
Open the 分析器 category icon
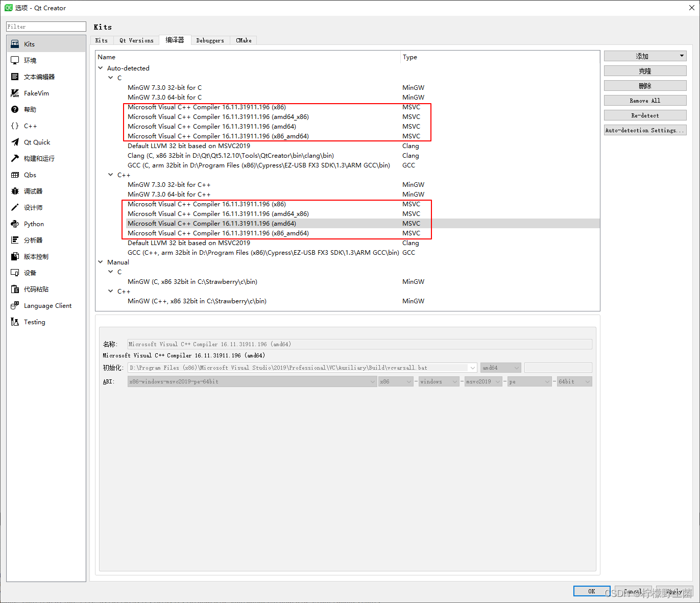(x=15, y=240)
